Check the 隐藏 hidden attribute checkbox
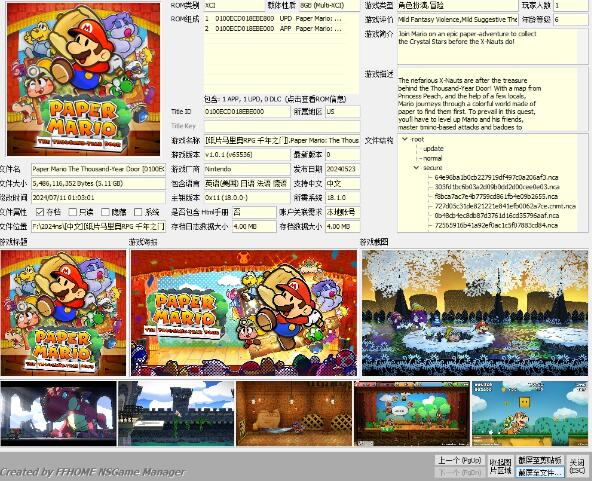This screenshot has height=481, width=592. 105,212
